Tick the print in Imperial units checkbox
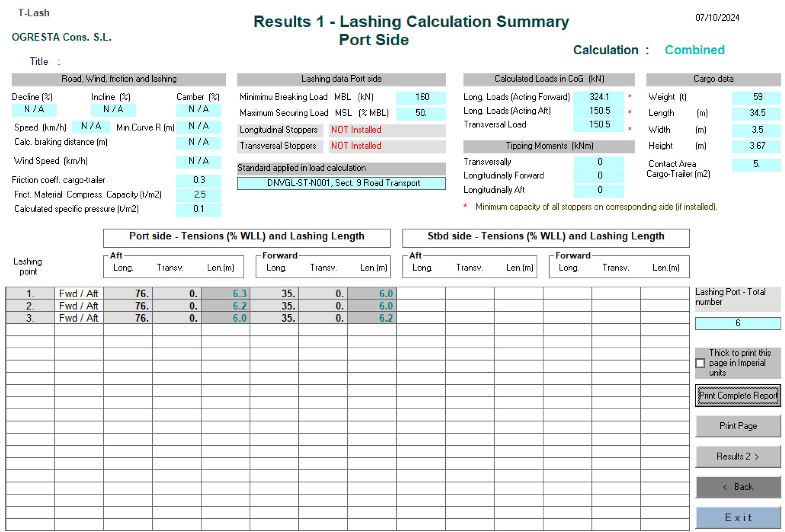This screenshot has width=785, height=532. 700,363
